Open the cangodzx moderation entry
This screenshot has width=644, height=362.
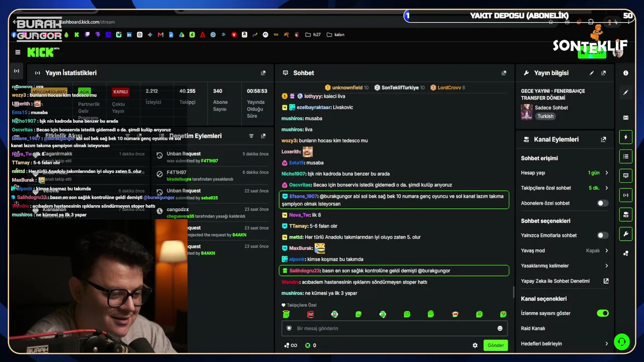(x=212, y=213)
